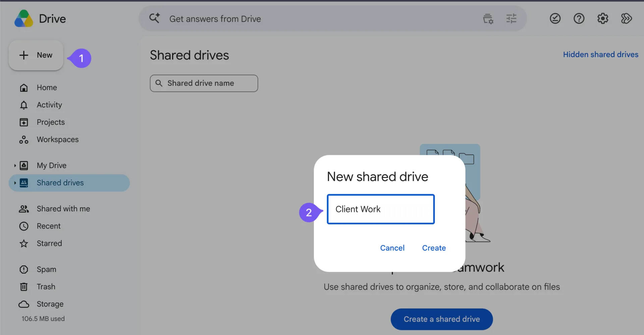Click the Spam warning icon
This screenshot has width=644, height=335.
(x=24, y=269)
